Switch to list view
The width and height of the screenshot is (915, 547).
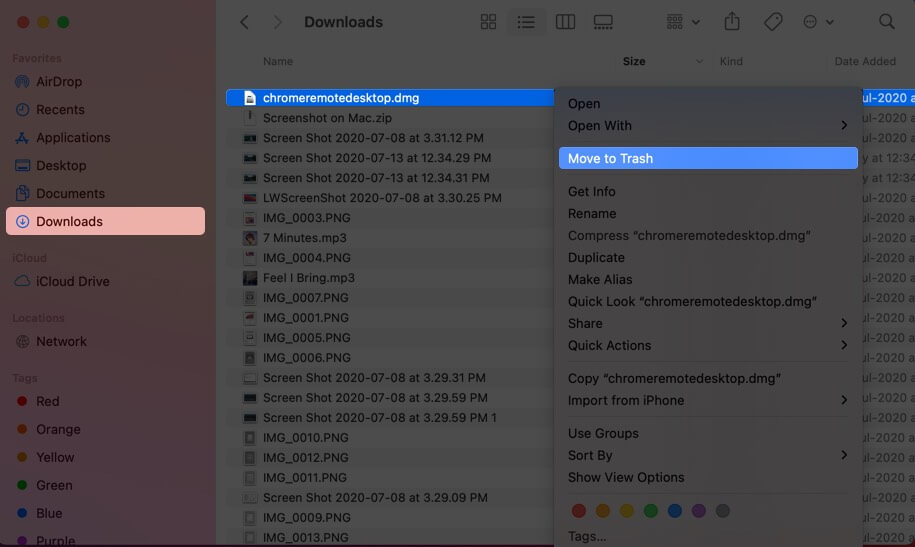click(526, 22)
